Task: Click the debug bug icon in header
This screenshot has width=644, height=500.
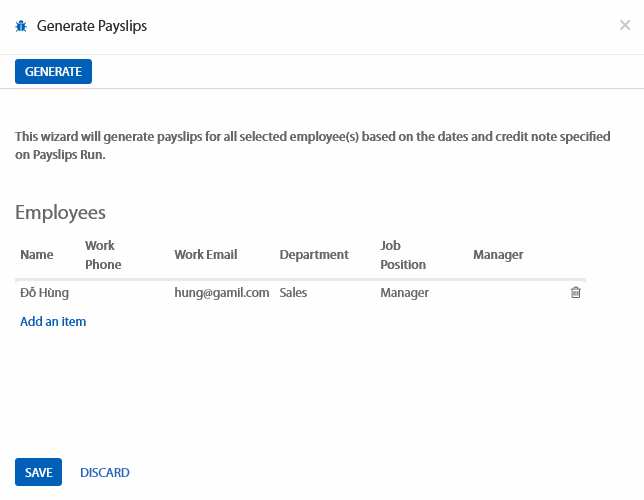Action: pyautogui.click(x=21, y=26)
